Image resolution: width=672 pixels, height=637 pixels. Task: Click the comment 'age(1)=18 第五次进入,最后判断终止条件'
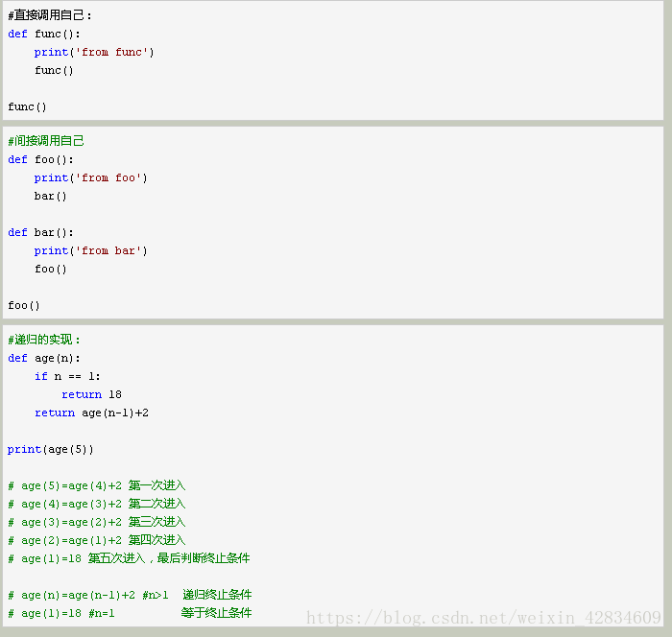tap(129, 558)
